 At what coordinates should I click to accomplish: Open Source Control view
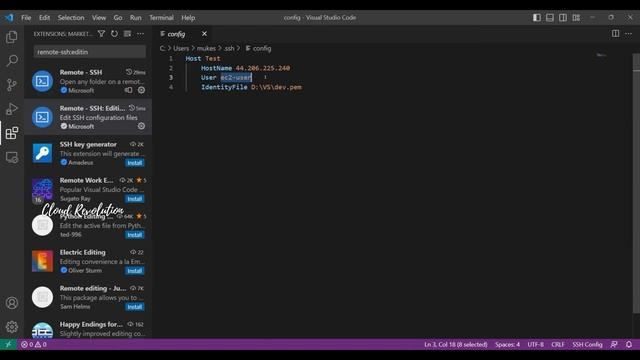tap(12, 85)
